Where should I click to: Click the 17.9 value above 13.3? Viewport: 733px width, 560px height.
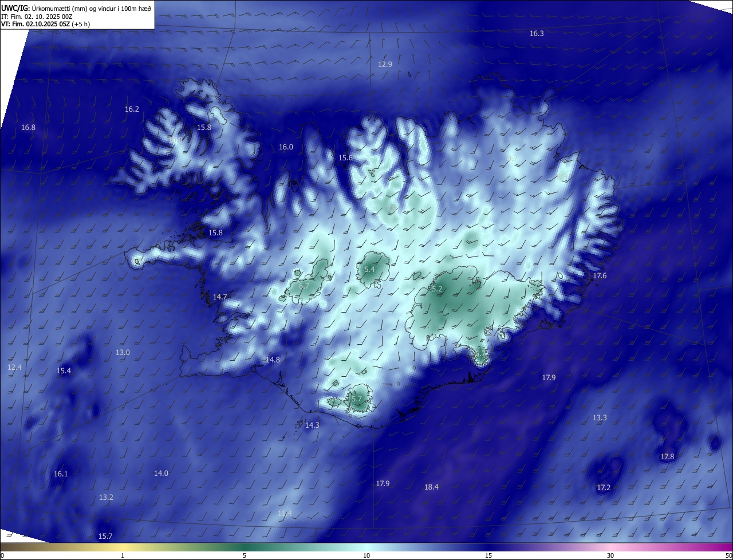click(549, 378)
